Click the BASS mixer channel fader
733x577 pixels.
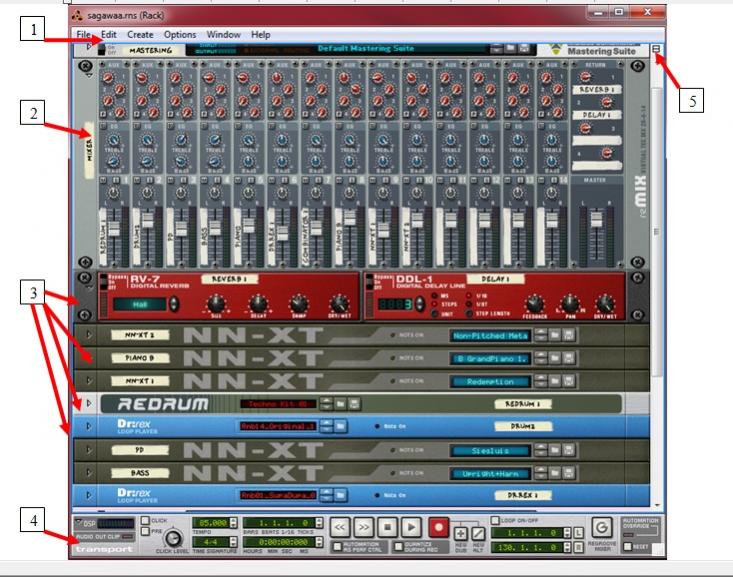coord(215,228)
